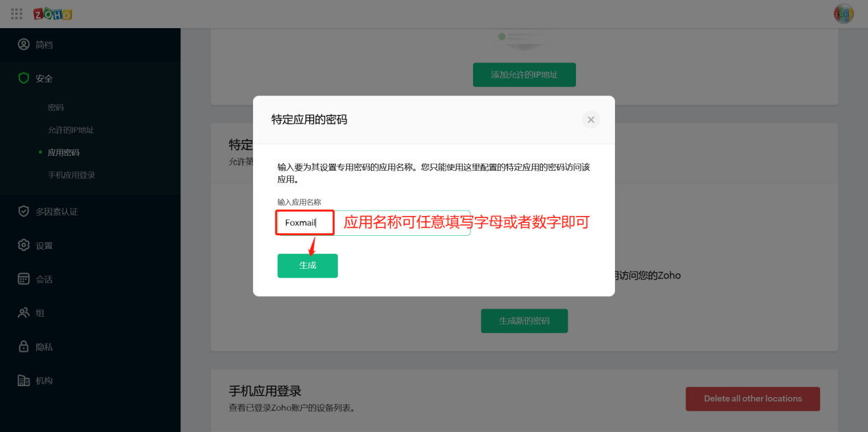
Task: Open 手机应用登录 submenu item
Action: click(71, 175)
